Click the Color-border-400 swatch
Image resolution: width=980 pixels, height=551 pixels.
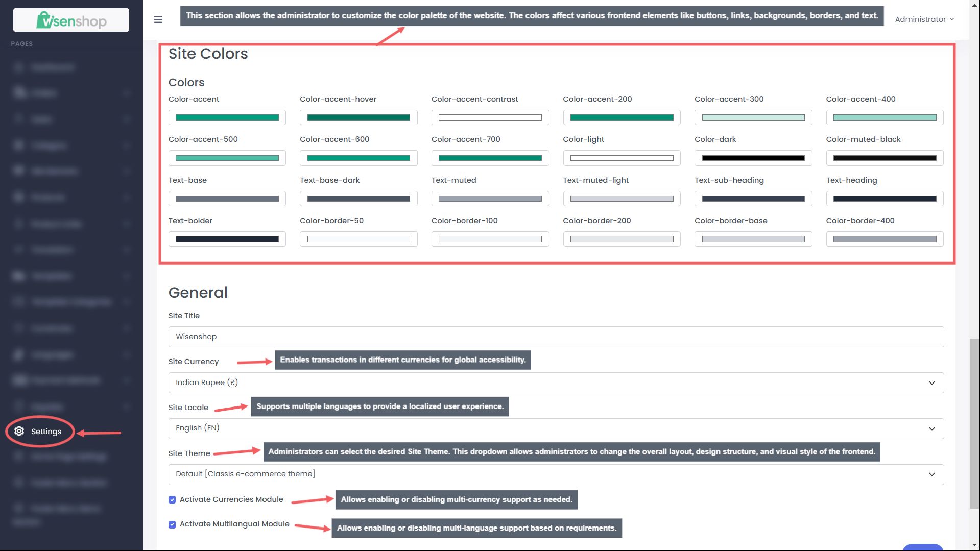point(885,239)
